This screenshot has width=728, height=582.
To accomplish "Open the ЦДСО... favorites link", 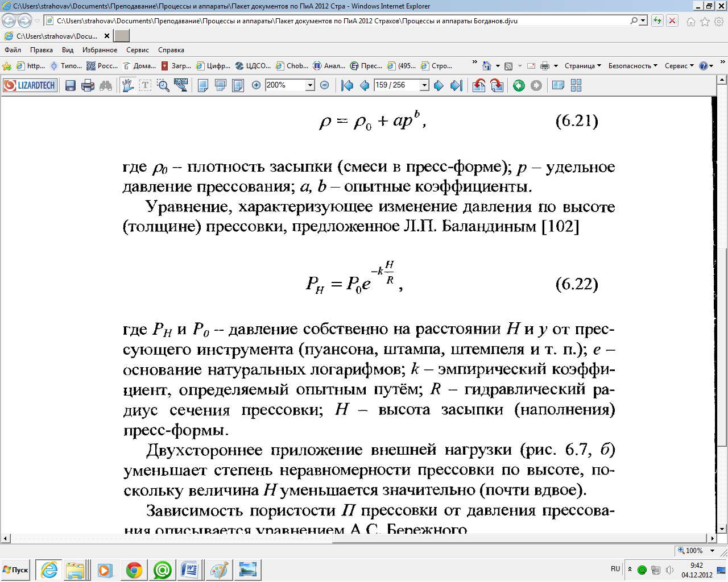I will click(x=253, y=66).
